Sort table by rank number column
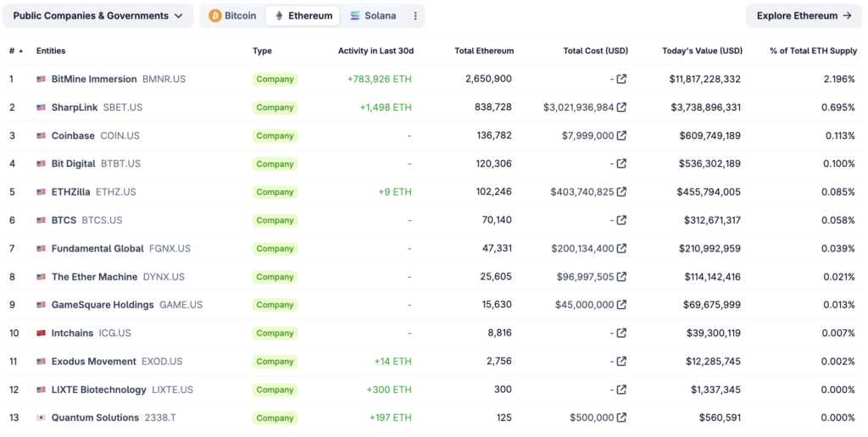This screenshot has height=437, width=868. point(15,51)
